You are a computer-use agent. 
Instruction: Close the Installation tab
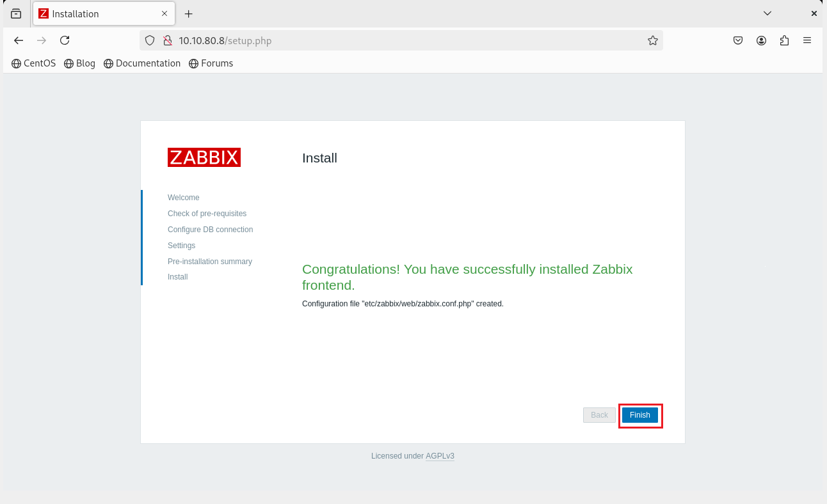click(165, 13)
